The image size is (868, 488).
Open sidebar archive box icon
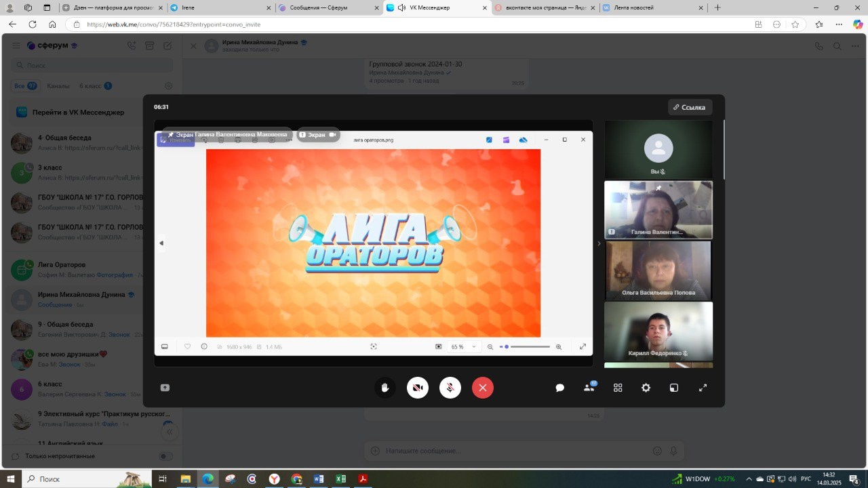150,46
